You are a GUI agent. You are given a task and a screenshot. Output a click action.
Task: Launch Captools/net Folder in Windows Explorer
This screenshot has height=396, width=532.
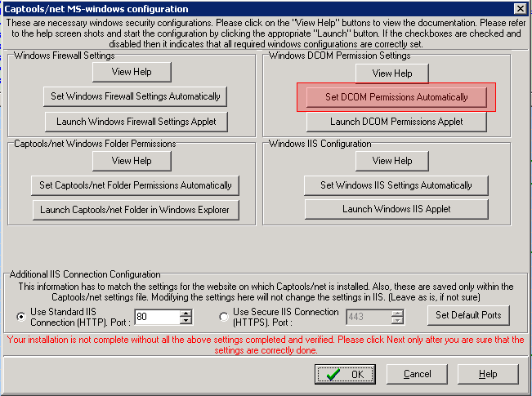136,210
